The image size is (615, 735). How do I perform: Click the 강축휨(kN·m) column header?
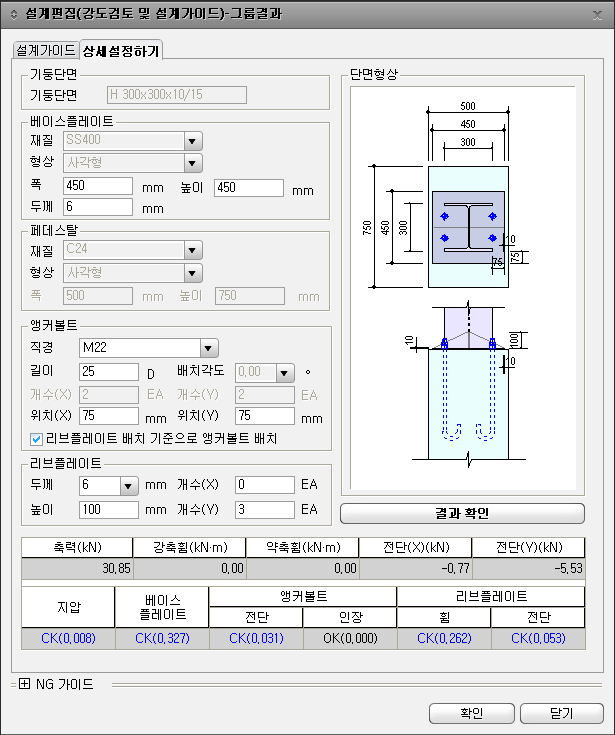pyautogui.click(x=190, y=547)
